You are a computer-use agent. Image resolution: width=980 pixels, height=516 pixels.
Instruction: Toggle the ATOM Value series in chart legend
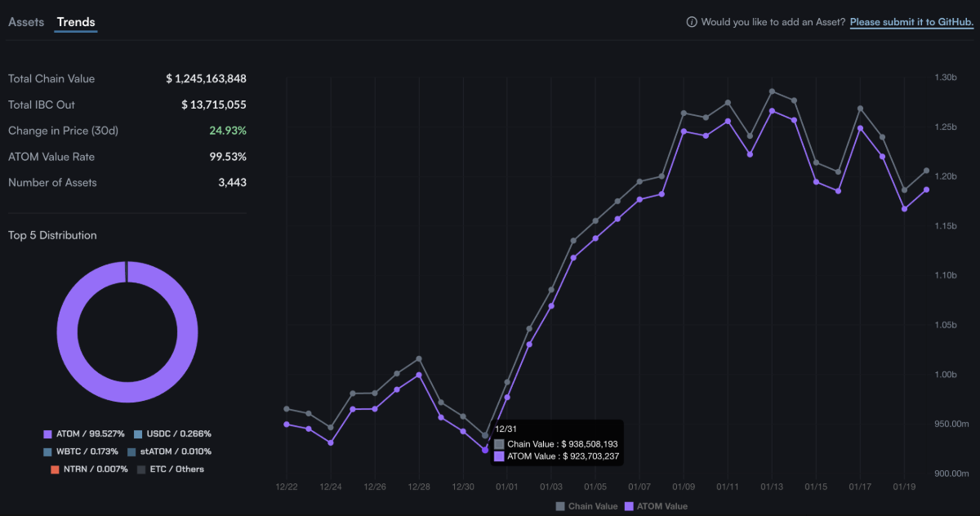coord(661,506)
